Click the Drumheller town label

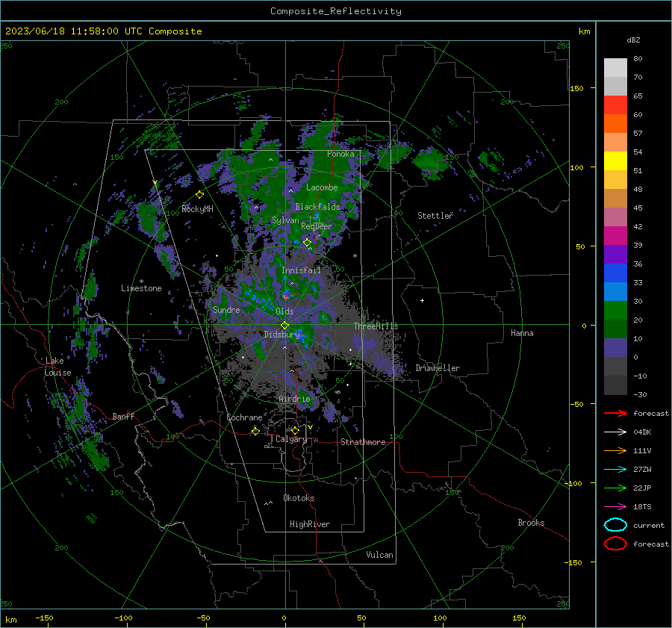click(438, 368)
